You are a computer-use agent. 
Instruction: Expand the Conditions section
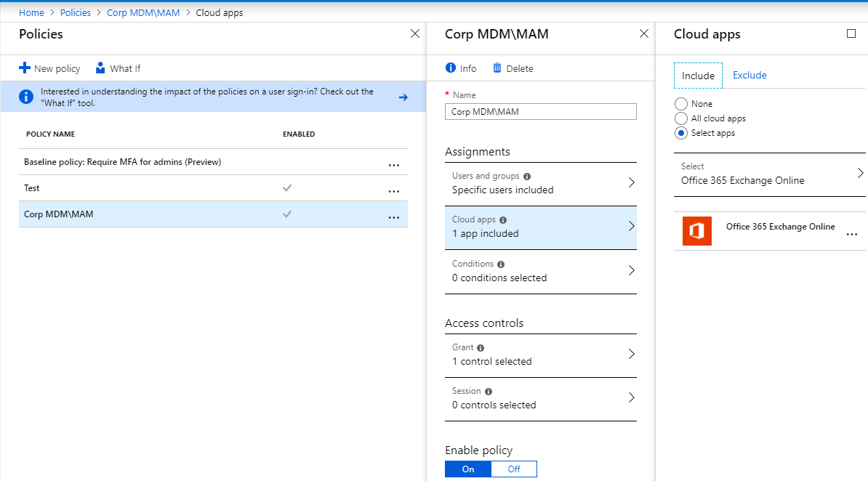coord(540,271)
